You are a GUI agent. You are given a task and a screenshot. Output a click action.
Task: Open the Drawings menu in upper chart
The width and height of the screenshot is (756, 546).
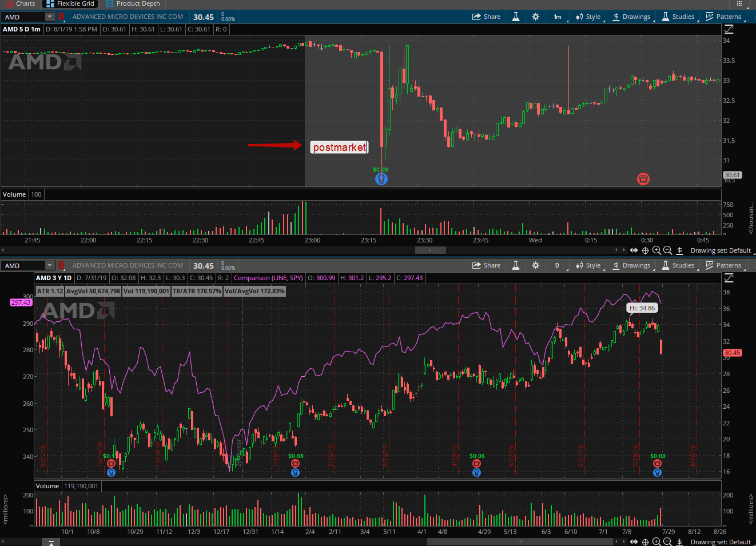pyautogui.click(x=631, y=17)
